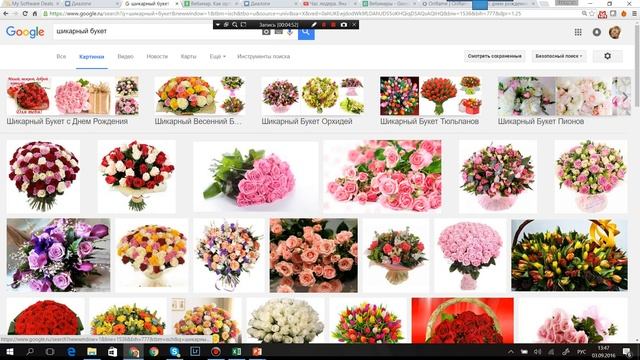Open Шикарный Букет Тюльпанов suggestion

click(431, 100)
